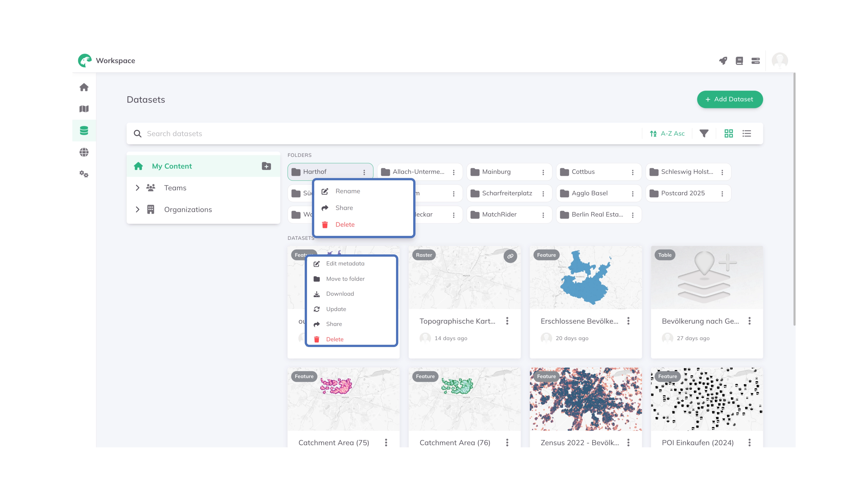This screenshot has width=868, height=488.
Task: Open options for Agglo Basel folder
Action: [x=632, y=194]
